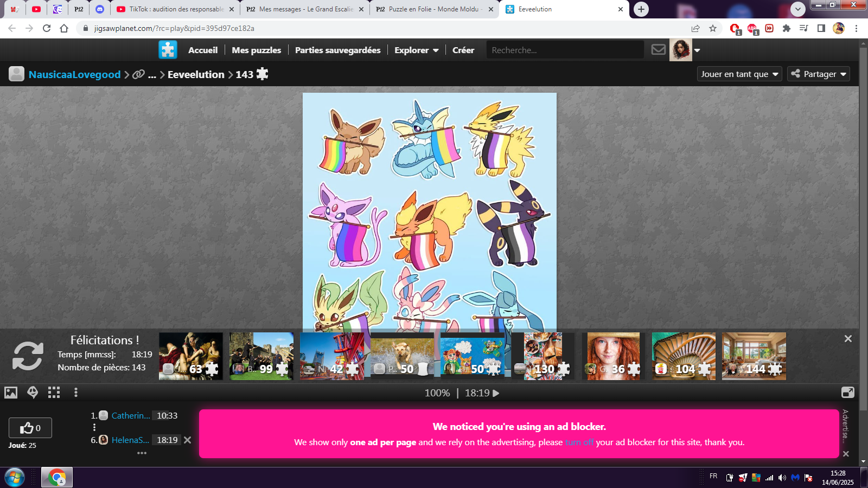Image resolution: width=868 pixels, height=488 pixels.
Task: Open the 'Jouer en tant que' dropdown
Action: click(x=739, y=74)
